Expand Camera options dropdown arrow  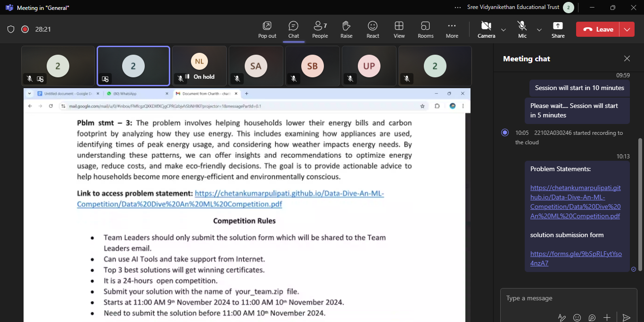503,30
